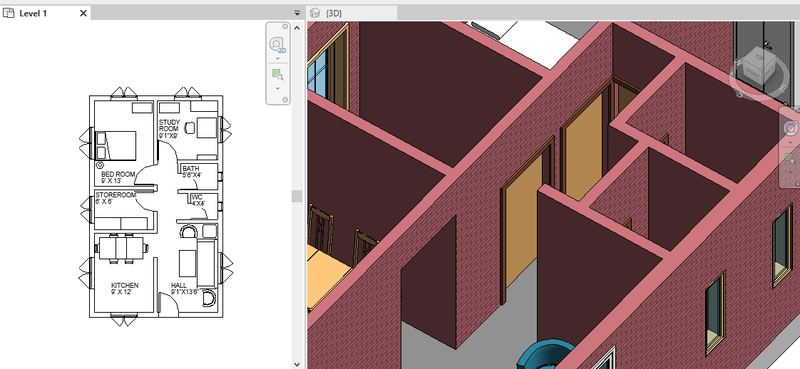Close the Level 1 view tab
This screenshot has height=369, width=800.
84,13
